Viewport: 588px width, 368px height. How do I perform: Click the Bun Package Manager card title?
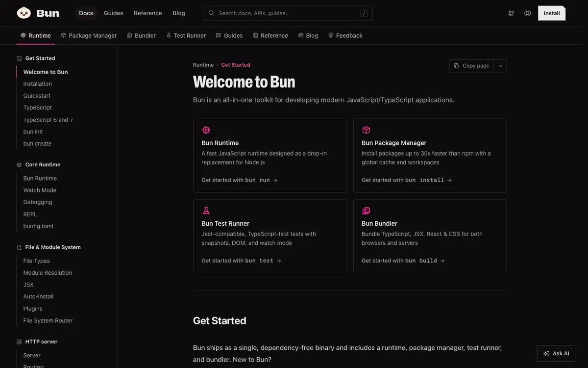pos(394,143)
